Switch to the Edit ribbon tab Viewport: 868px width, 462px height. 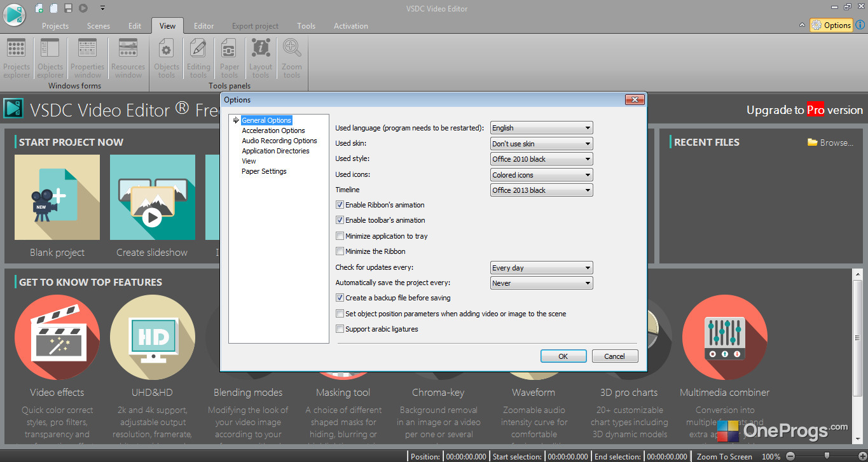click(x=135, y=26)
